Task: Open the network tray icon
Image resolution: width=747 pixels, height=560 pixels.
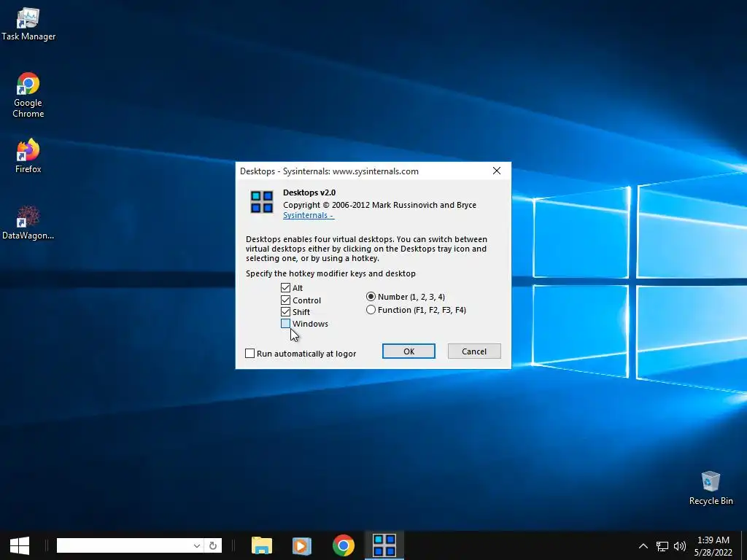Action: click(x=662, y=546)
